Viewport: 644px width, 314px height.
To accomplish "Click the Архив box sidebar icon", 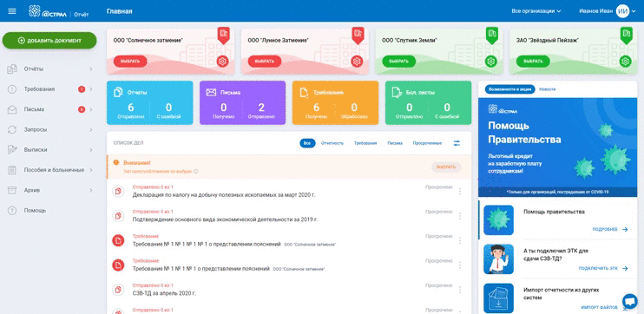I will (x=12, y=190).
